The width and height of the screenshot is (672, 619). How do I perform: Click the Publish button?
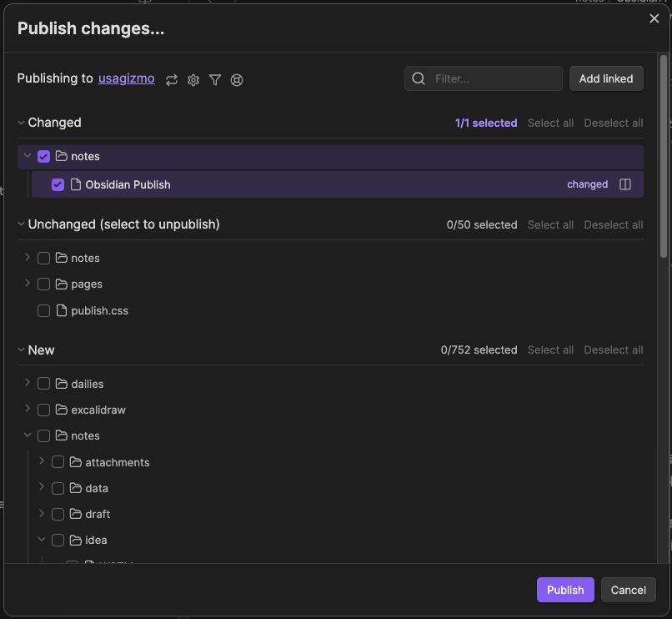tap(565, 590)
